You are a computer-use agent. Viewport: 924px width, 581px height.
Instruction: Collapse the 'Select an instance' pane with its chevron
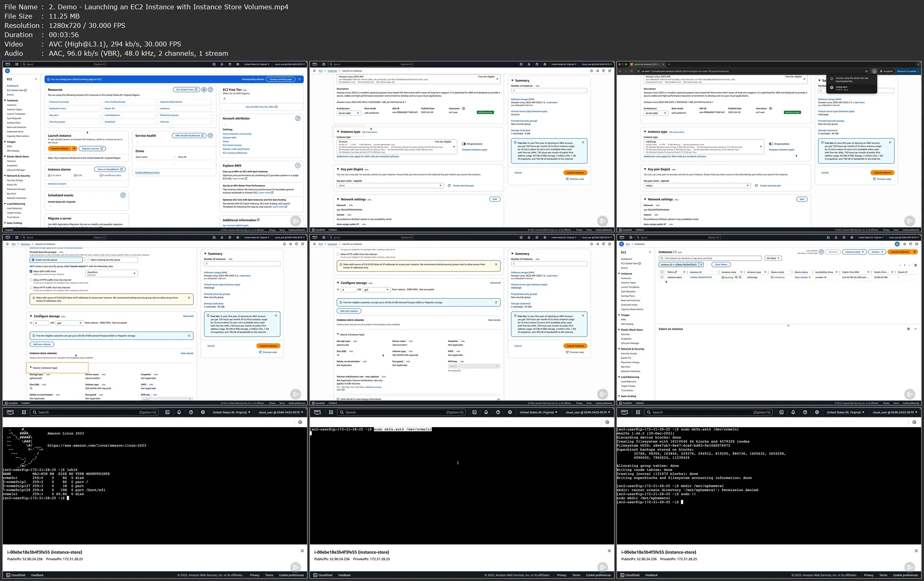(916, 329)
